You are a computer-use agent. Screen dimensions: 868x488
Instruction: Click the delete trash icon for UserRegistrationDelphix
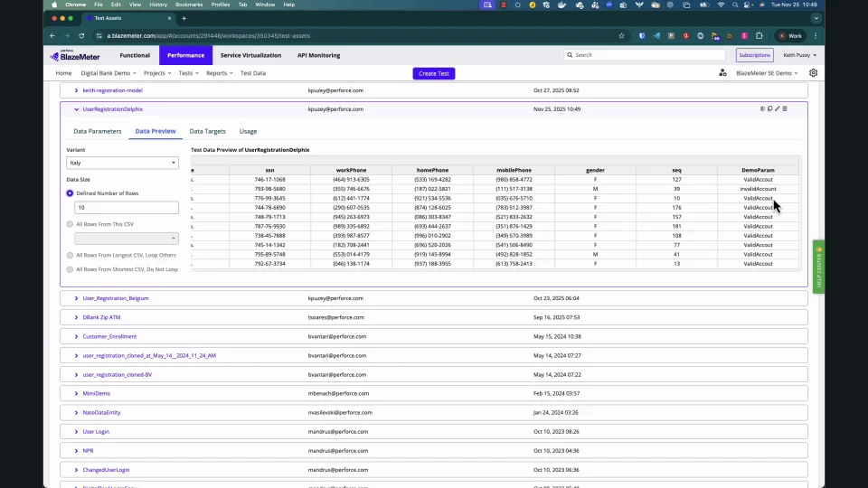785,108
